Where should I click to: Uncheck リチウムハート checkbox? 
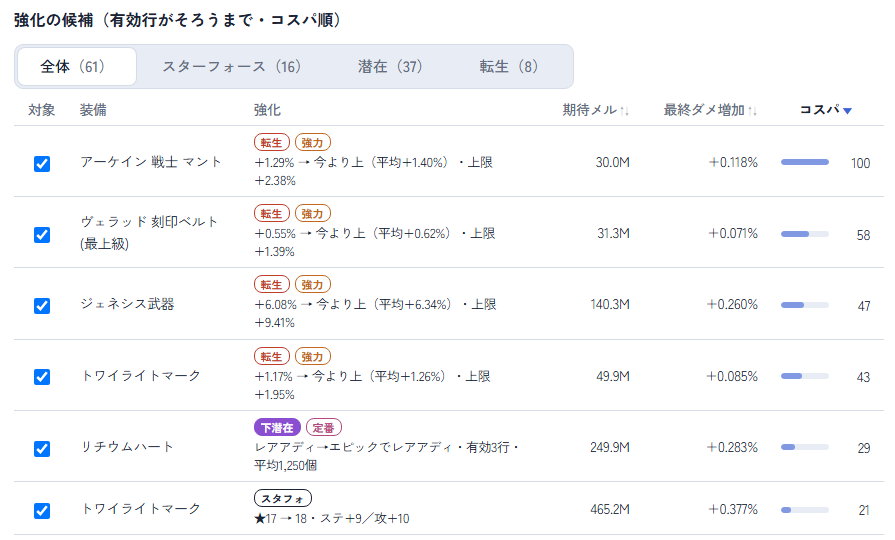click(42, 449)
